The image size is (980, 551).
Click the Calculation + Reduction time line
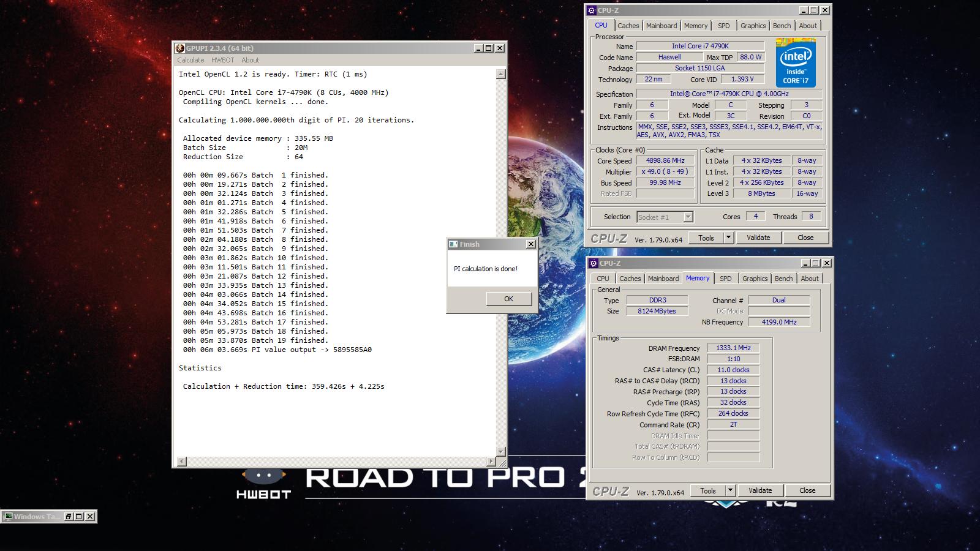coord(284,386)
